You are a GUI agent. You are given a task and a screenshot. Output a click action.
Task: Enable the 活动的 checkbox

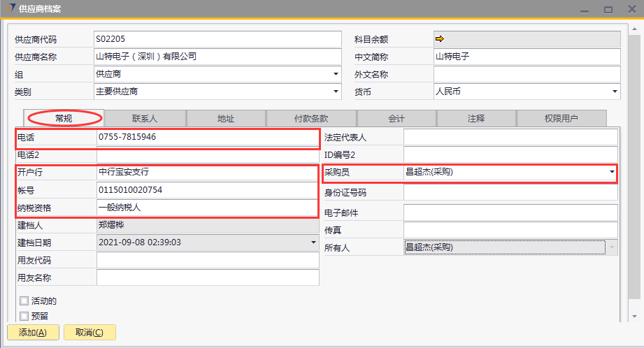point(24,301)
